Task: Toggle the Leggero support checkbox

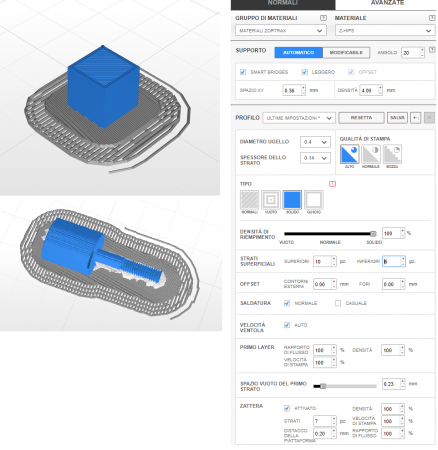Action: [x=304, y=72]
